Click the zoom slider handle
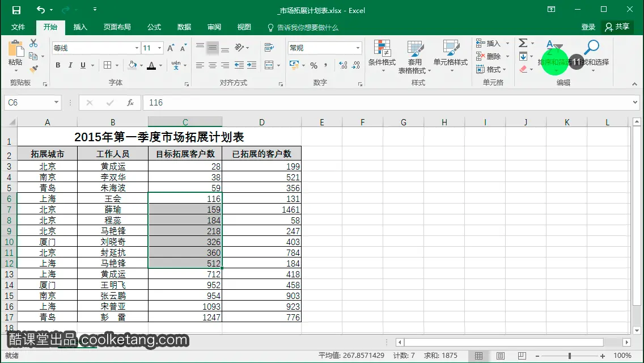The height and width of the screenshot is (363, 644). coord(570,356)
